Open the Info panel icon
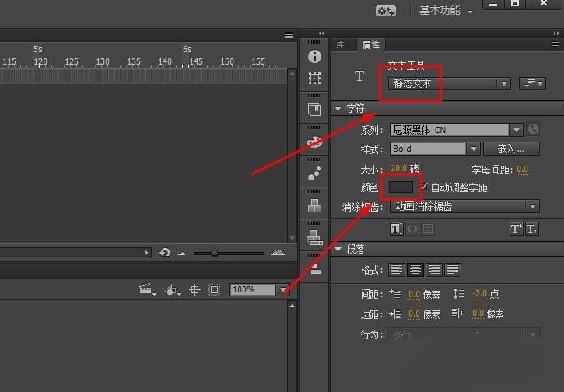This screenshot has width=564, height=392. click(x=314, y=57)
